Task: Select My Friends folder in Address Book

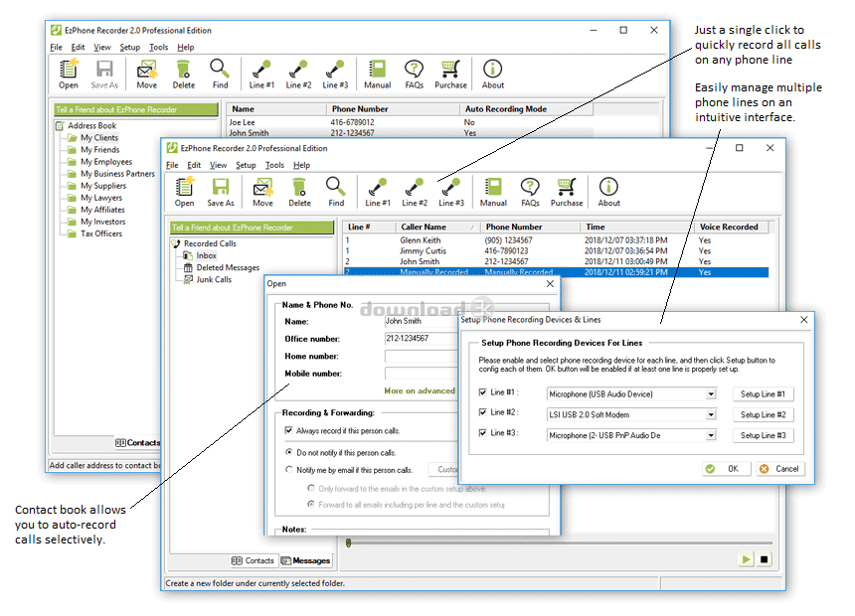Action: pyautogui.click(x=99, y=150)
